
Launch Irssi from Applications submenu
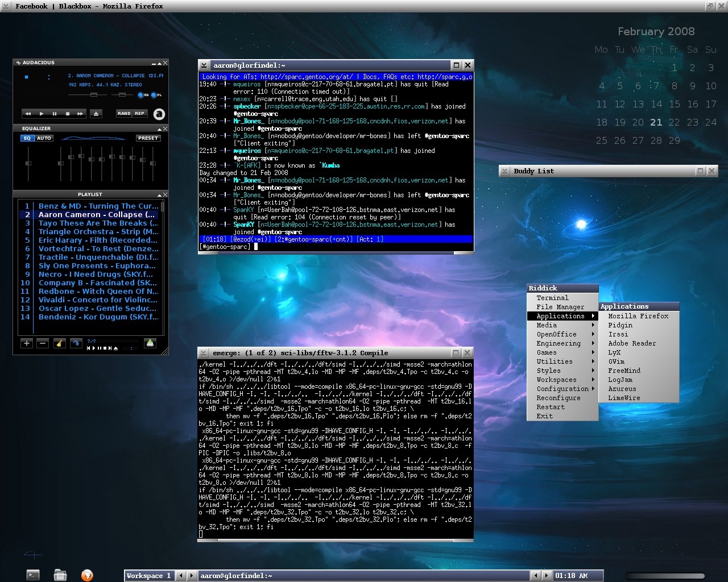(639, 334)
